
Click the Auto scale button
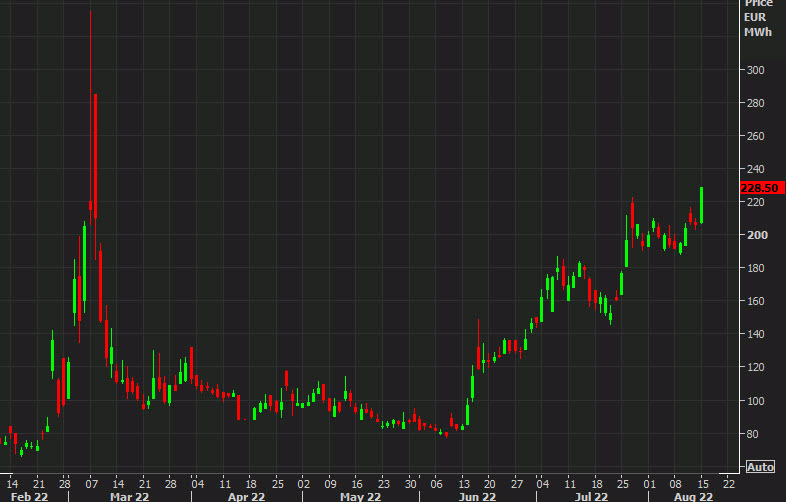pyautogui.click(x=759, y=467)
